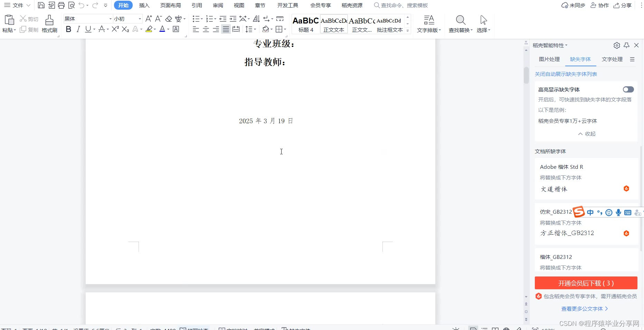Activate the Format Painter (格式刷)

[49, 24]
